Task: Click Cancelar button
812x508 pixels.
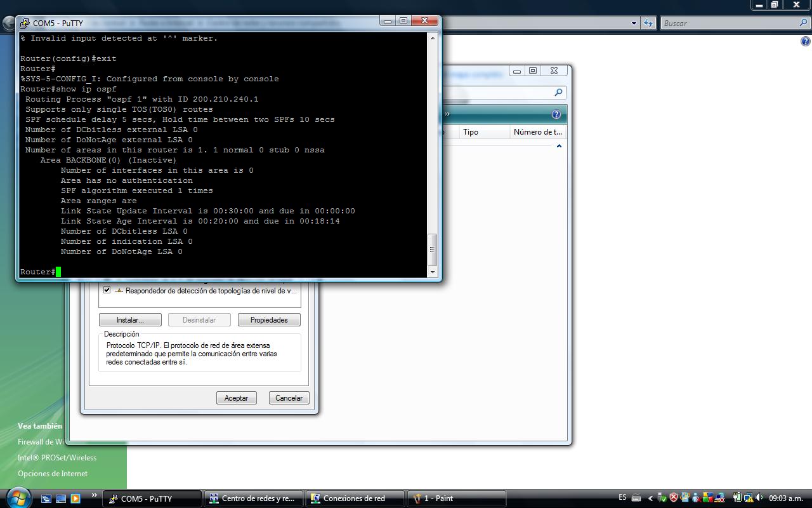Action: click(289, 398)
